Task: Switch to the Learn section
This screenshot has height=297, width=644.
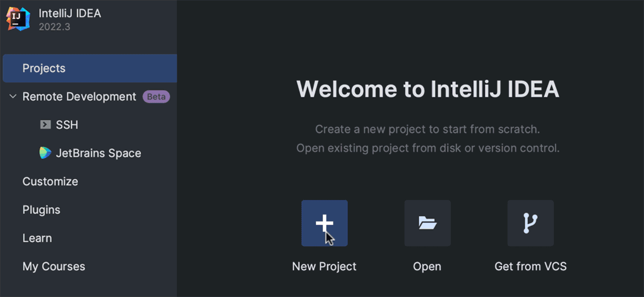Action: click(x=37, y=238)
